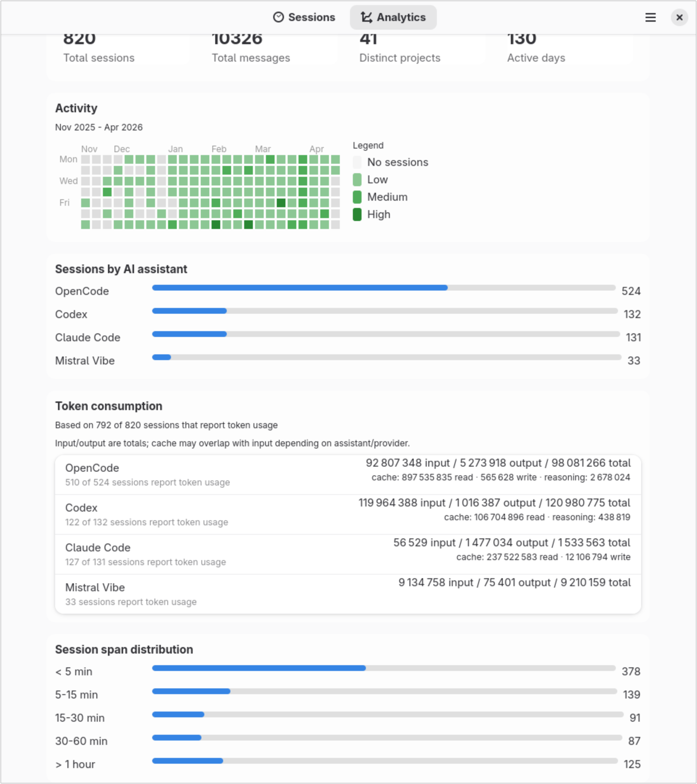Viewport: 697px width, 784px height.
Task: Select the High legend swatch
Action: [357, 214]
